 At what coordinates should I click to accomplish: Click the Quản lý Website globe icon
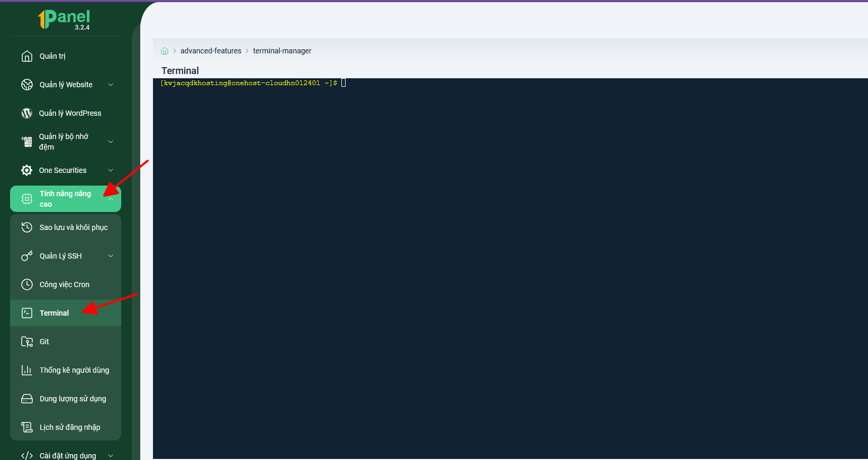27,85
